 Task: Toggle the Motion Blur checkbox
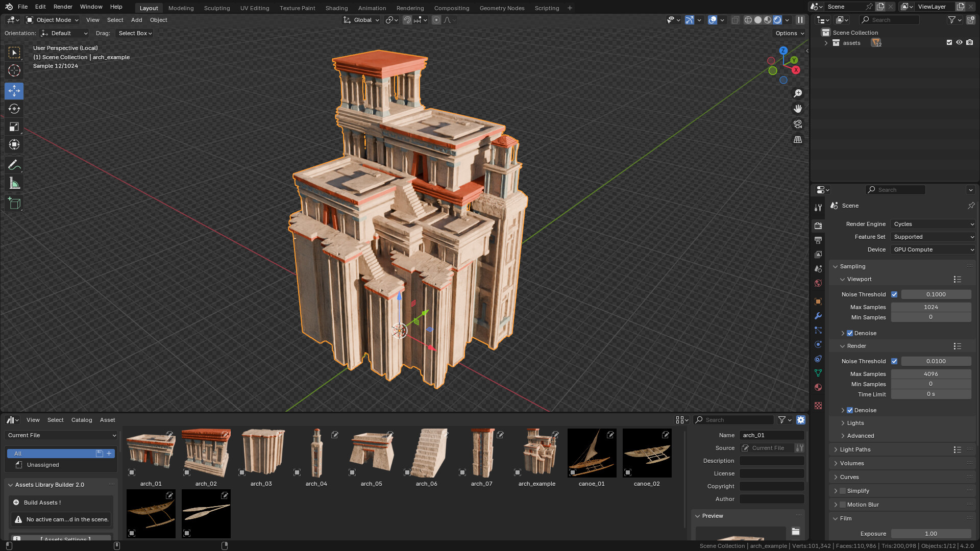[x=843, y=505]
